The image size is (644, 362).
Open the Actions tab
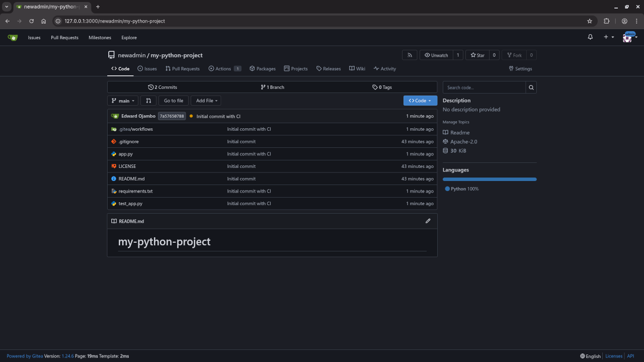(225, 69)
